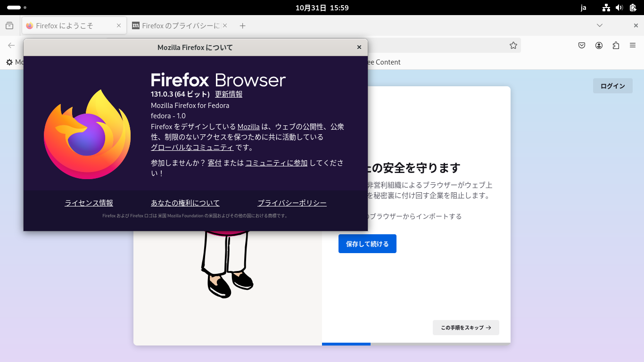Switch to the "Firefox にようこそ" tab

click(x=74, y=26)
